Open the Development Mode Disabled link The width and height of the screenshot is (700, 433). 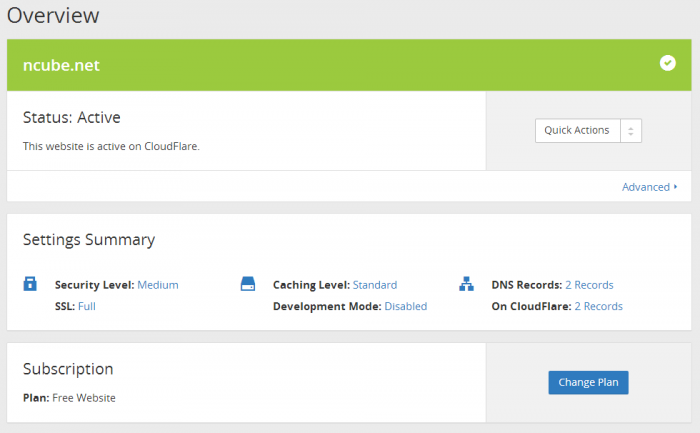tap(405, 306)
